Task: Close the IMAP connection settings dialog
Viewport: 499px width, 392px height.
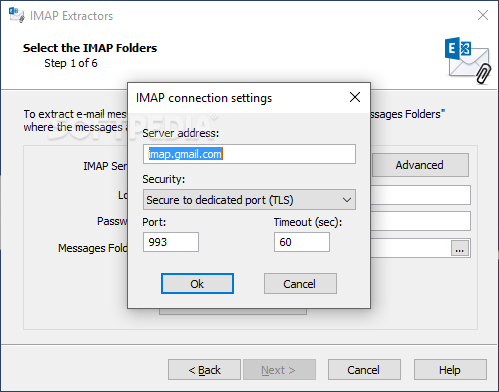Action: [355, 97]
